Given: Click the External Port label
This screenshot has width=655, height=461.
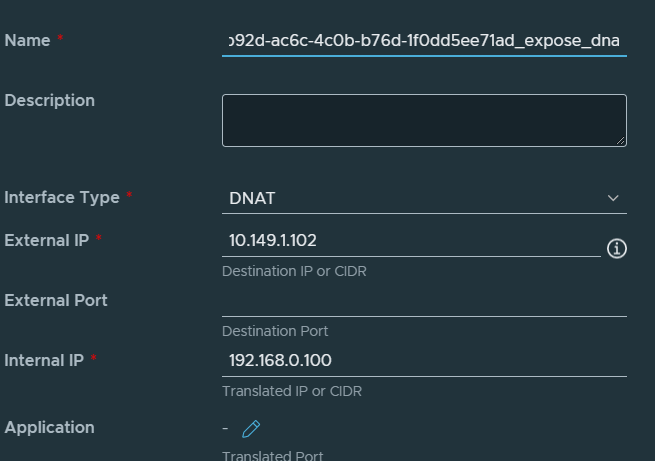Looking at the screenshot, I should (x=56, y=300).
